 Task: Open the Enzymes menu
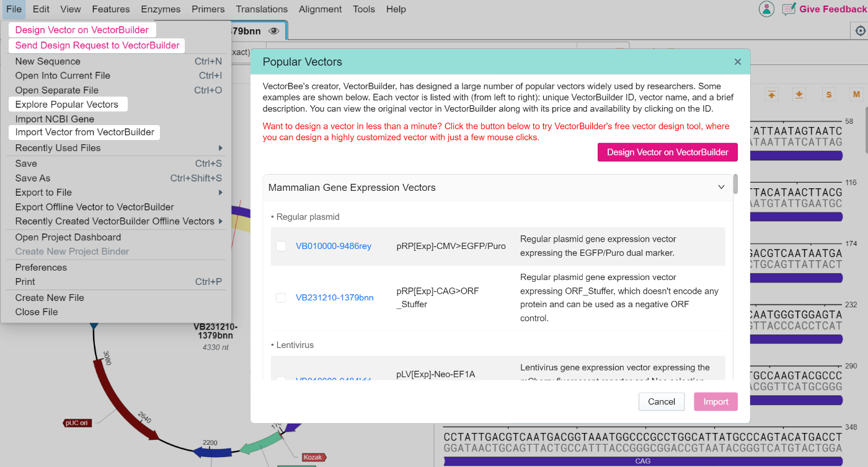point(161,9)
